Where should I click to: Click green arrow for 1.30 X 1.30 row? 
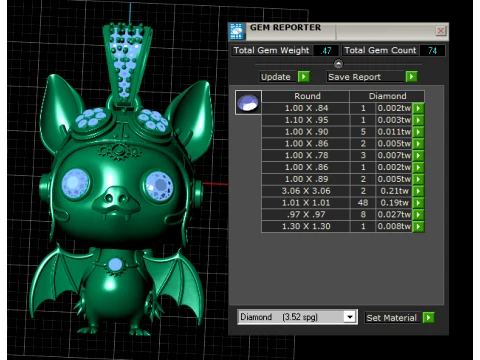click(x=418, y=226)
